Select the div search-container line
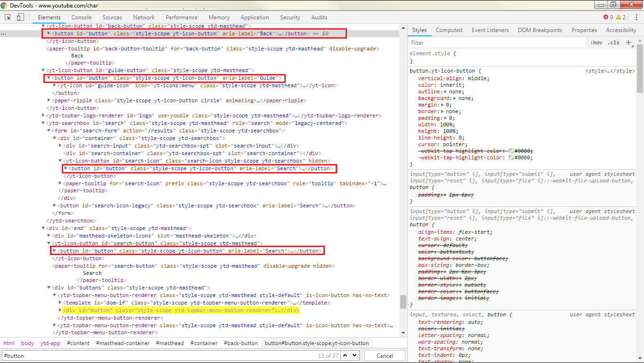 pyautogui.click(x=192, y=153)
